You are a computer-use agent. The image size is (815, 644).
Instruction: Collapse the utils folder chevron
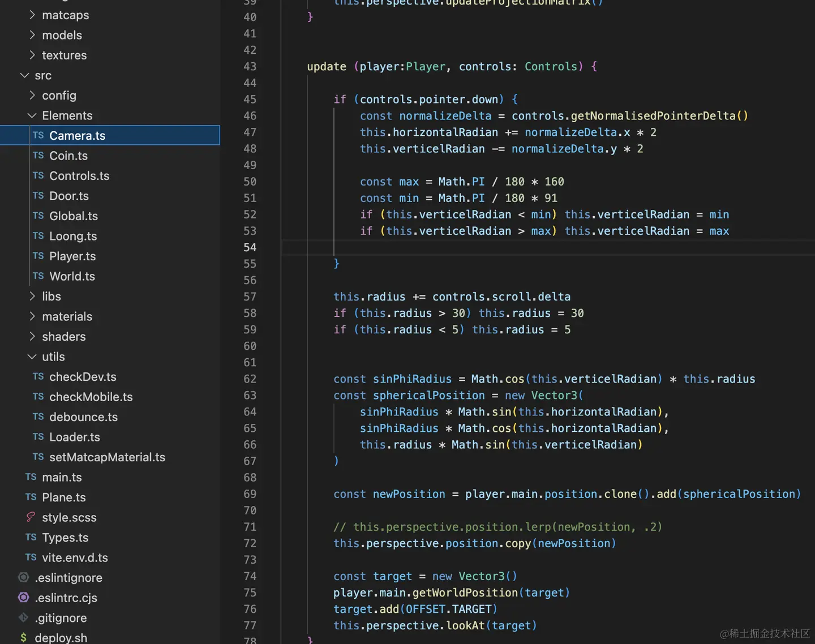(32, 357)
